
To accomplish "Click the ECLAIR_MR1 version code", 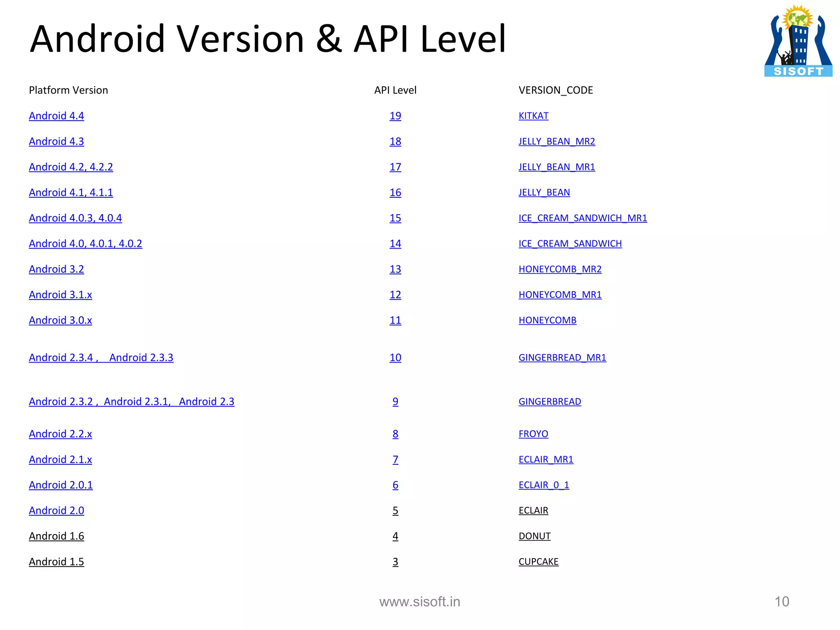I will [x=546, y=459].
